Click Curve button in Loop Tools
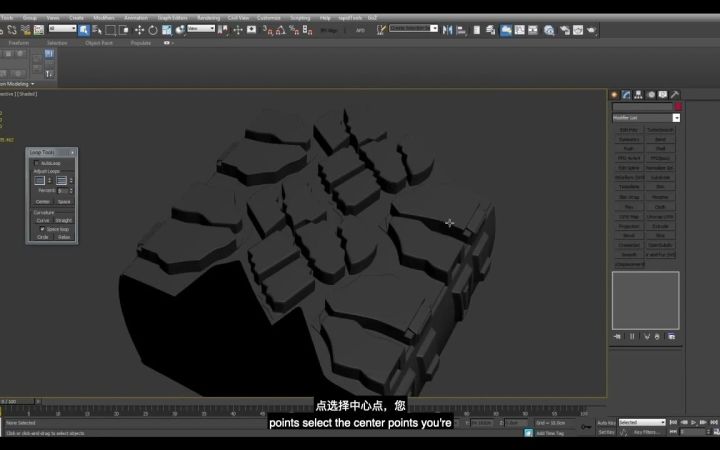 tap(43, 220)
